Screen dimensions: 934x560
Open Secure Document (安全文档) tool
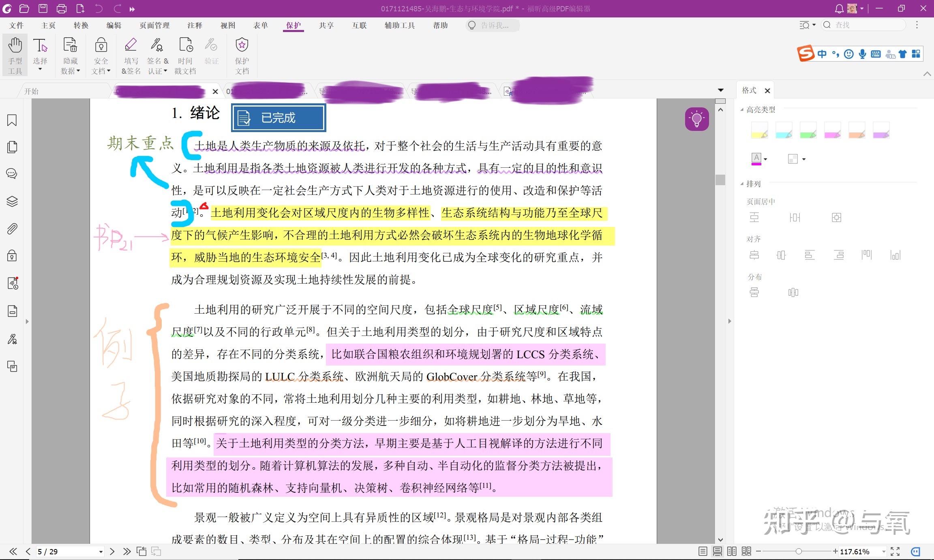coord(101,56)
